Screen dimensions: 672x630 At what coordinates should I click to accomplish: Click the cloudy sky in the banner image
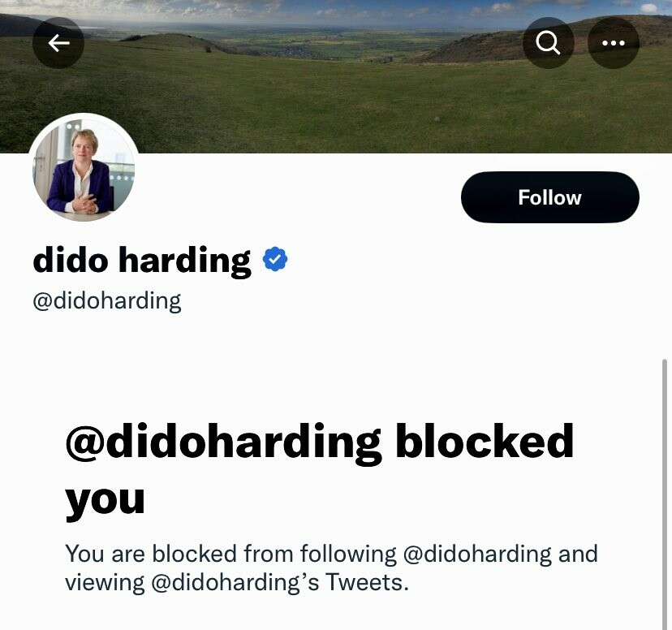tap(336, 11)
